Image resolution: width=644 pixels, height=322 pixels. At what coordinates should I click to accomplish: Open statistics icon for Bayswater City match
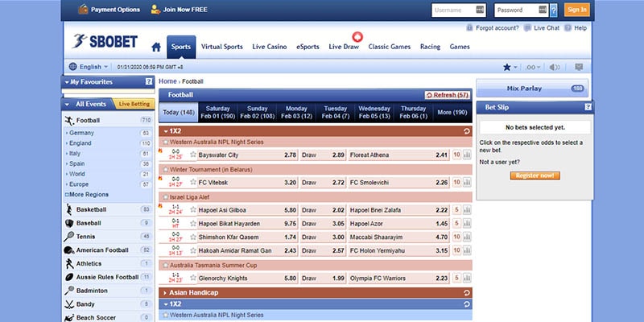click(x=467, y=155)
